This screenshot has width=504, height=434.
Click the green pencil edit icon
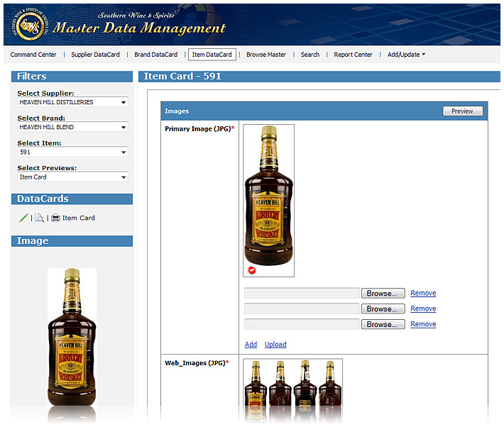click(x=23, y=218)
